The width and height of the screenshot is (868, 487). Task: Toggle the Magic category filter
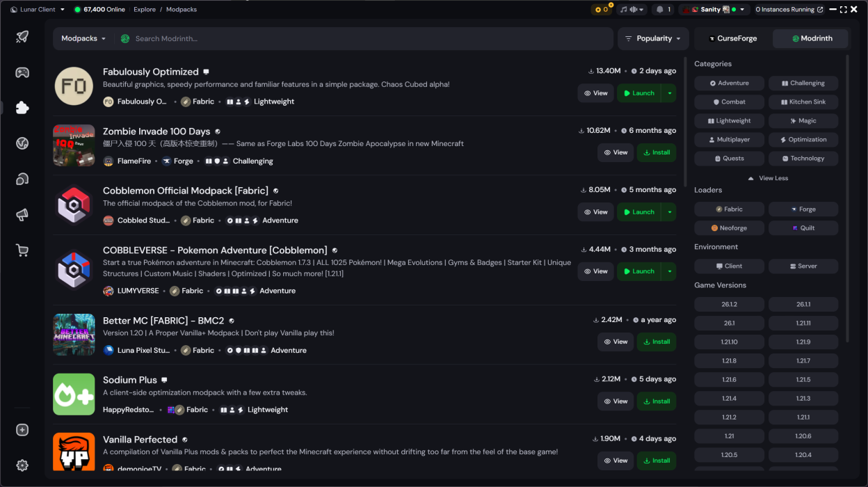pos(803,121)
